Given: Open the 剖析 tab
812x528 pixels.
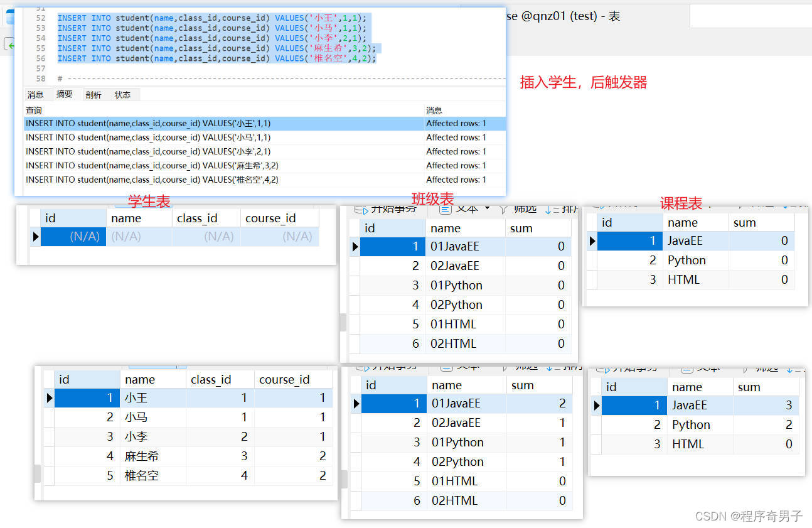Looking at the screenshot, I should [x=93, y=95].
